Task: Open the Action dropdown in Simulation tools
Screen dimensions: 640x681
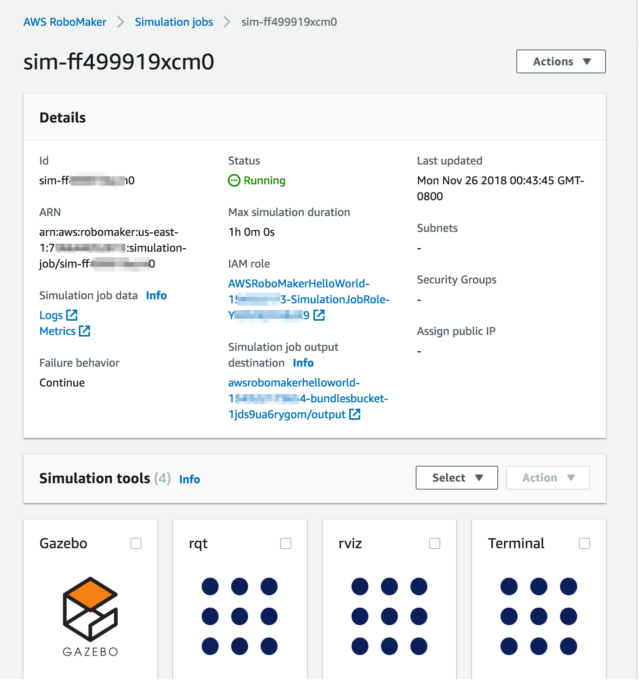Action: pyautogui.click(x=548, y=478)
